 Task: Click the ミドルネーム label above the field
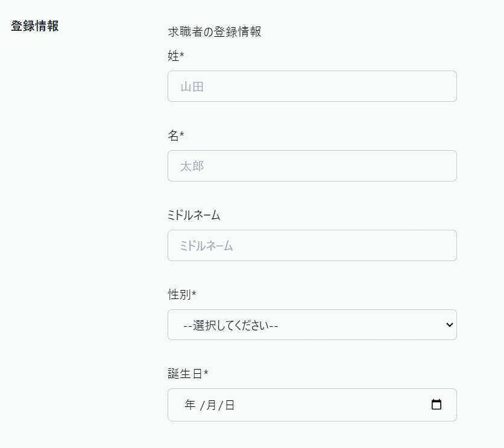pos(194,215)
